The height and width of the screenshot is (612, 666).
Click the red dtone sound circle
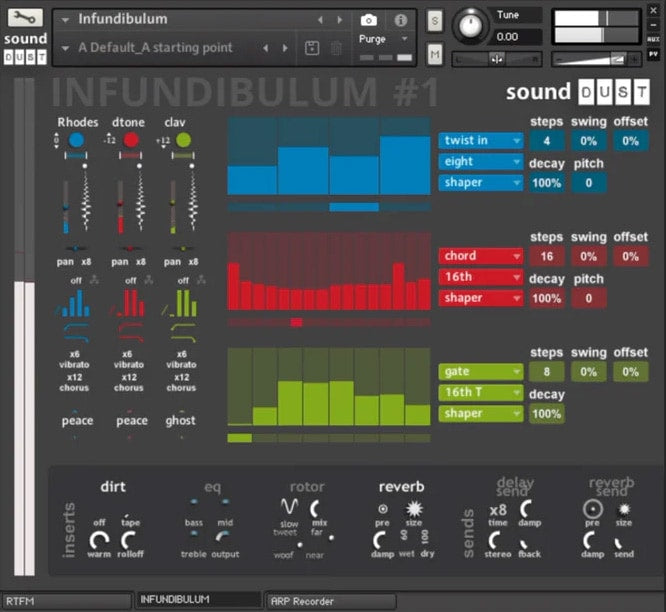click(131, 142)
